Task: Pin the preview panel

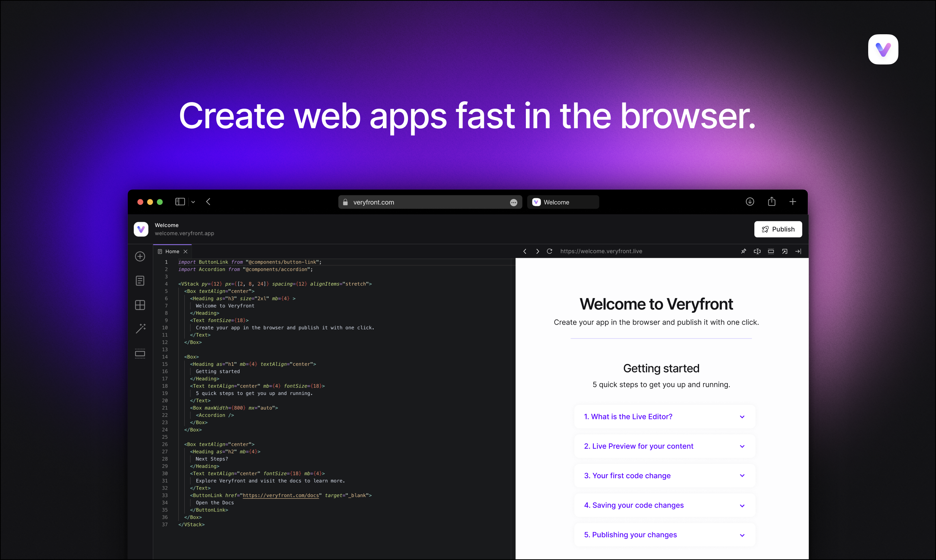Action: click(x=743, y=251)
